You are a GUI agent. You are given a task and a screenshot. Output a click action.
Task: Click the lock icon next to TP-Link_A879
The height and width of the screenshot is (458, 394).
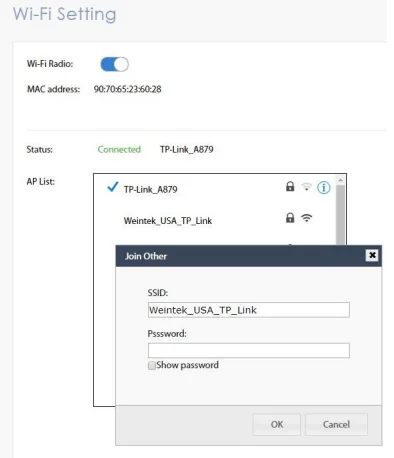coord(290,186)
